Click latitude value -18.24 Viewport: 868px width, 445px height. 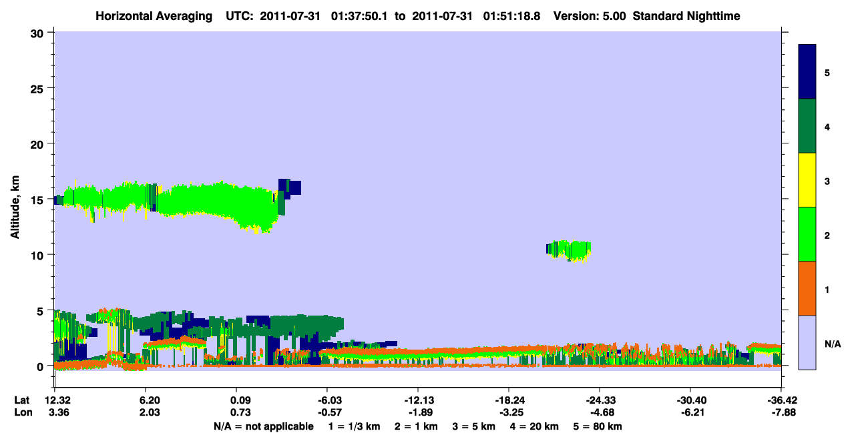point(508,400)
